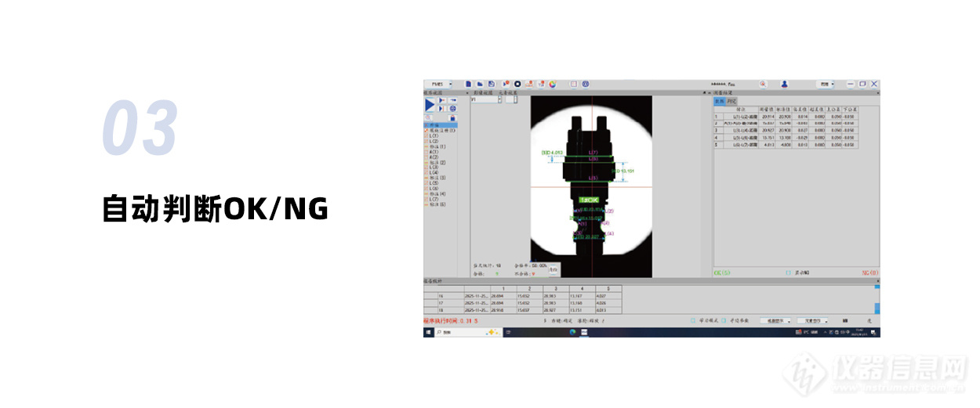This screenshot has width=980, height=408.
Task: Open the dropdown right of the user icon
Action: (826, 84)
